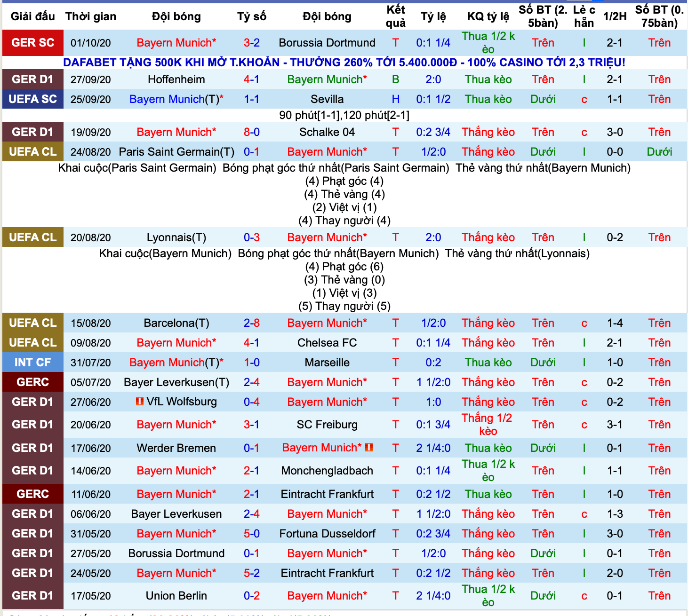Open Paris Saint Germain(T) team link
Screen dimensions: 688x616
pos(176,152)
